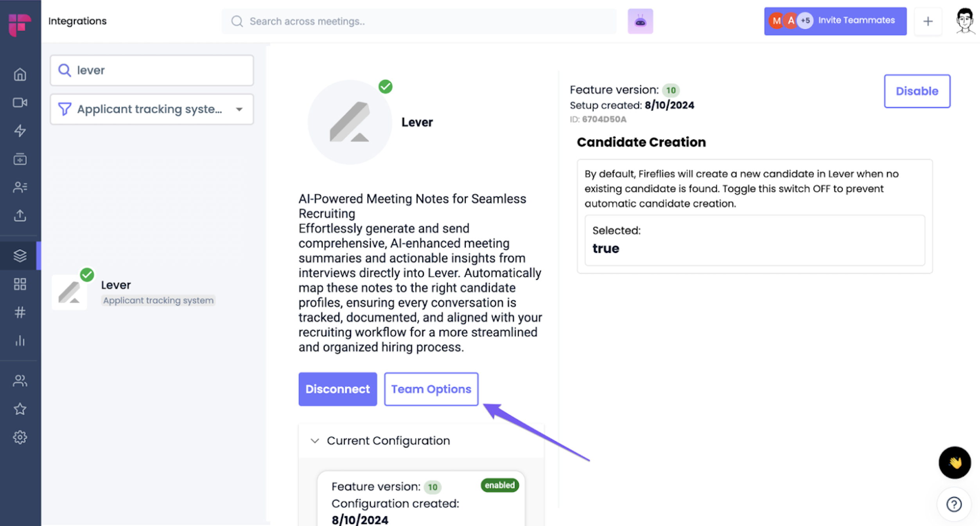This screenshot has width=980, height=526.
Task: Open the Home icon in sidebar
Action: click(x=20, y=74)
